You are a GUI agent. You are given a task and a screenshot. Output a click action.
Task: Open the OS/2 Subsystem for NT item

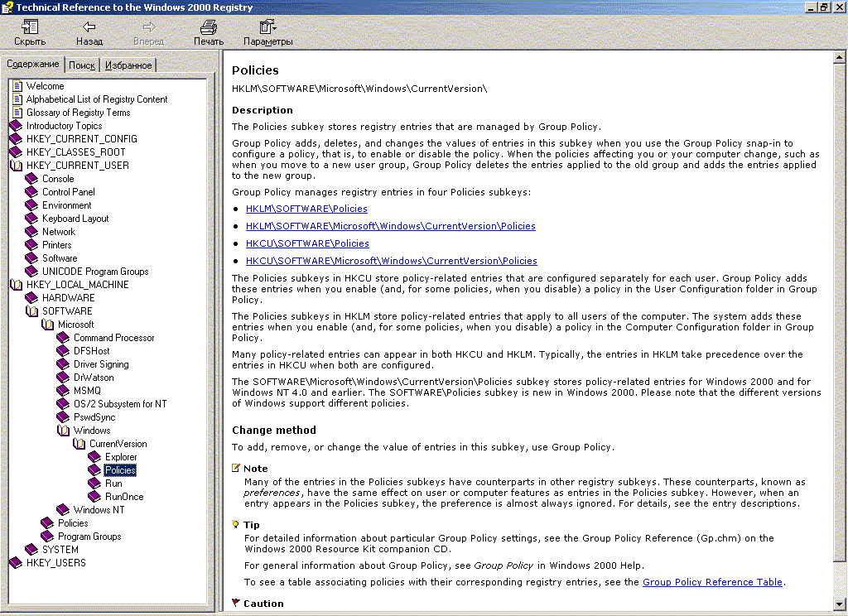(120, 404)
